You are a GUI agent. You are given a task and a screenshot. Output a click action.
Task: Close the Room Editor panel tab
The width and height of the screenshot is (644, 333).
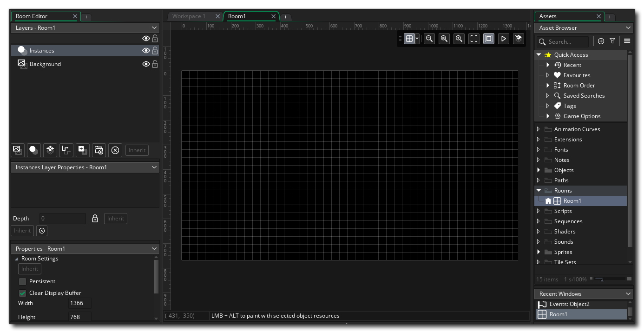(x=75, y=16)
